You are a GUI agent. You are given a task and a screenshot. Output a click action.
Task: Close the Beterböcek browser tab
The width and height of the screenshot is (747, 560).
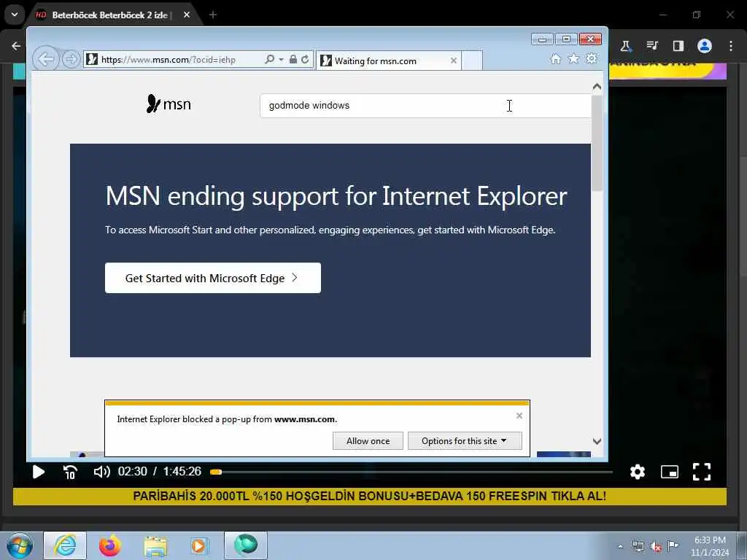(187, 15)
